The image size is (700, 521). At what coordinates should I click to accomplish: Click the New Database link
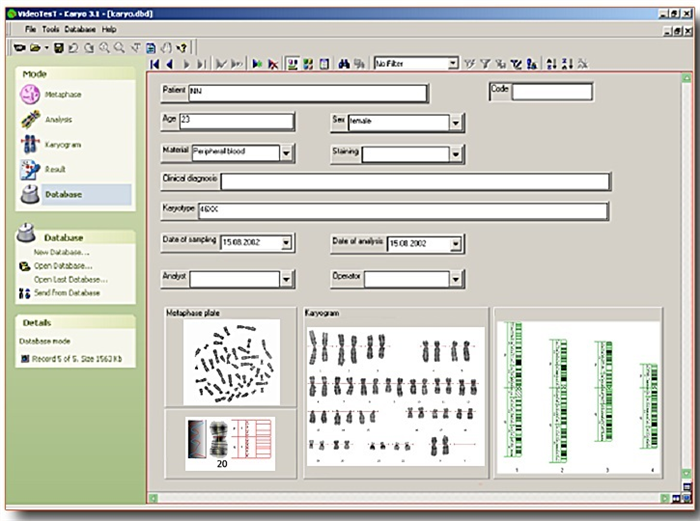pyautogui.click(x=62, y=252)
